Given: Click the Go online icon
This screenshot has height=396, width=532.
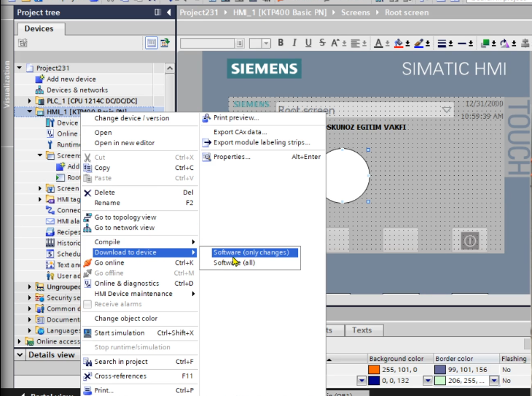Looking at the screenshot, I should click(87, 263).
